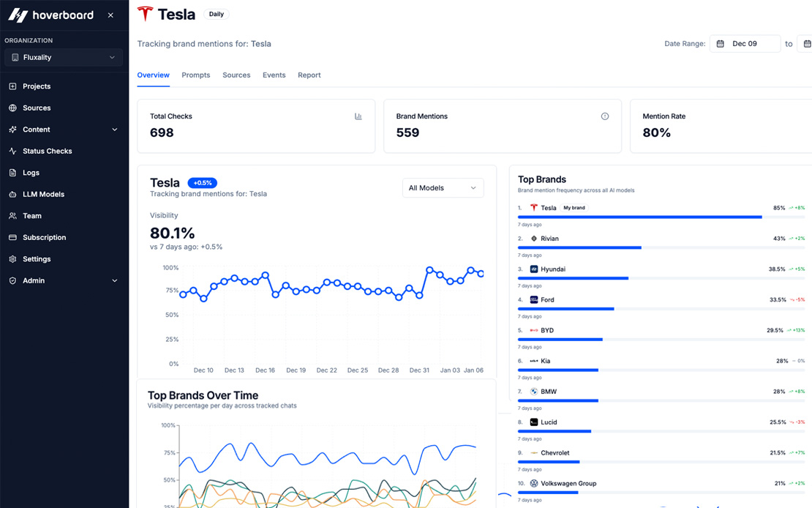Click the Lucid brand icon
This screenshot has height=508, width=812.
pyautogui.click(x=534, y=422)
